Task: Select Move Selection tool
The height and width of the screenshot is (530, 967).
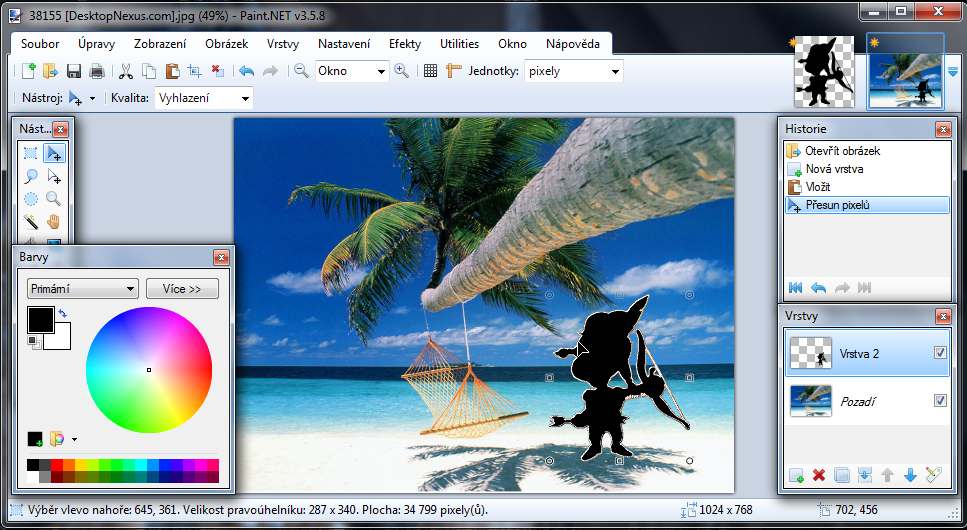Action: click(54, 177)
